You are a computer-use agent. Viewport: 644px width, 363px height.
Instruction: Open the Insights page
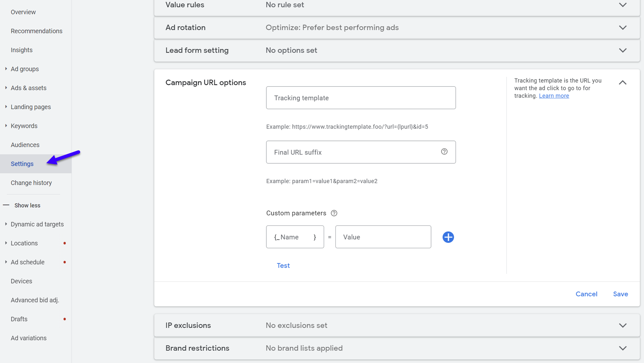(21, 50)
